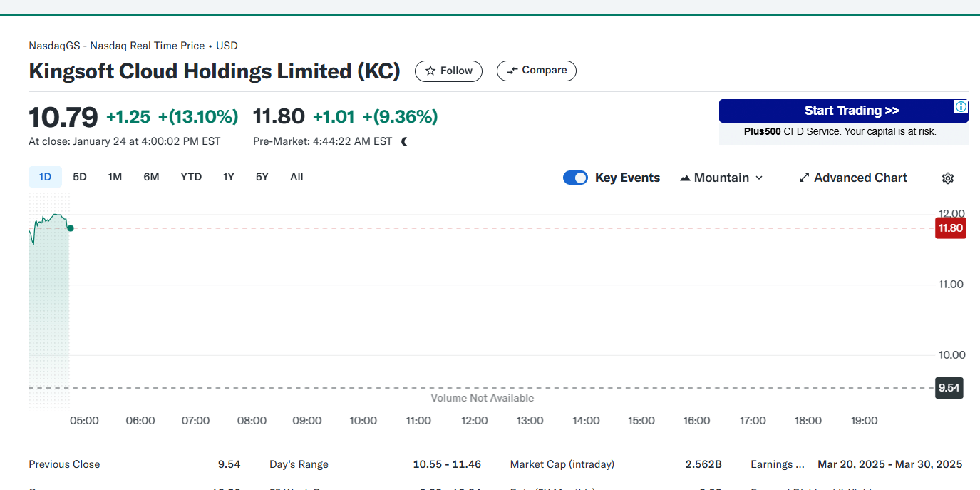
Task: Click the 05:00 time axis label
Action: tap(84, 421)
